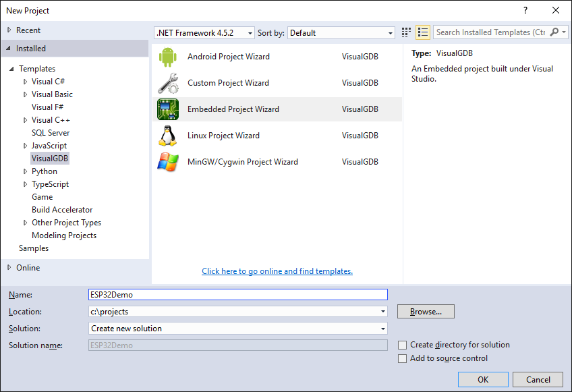Select the Game template category
Viewport: 572px width, 392px height.
(42, 197)
